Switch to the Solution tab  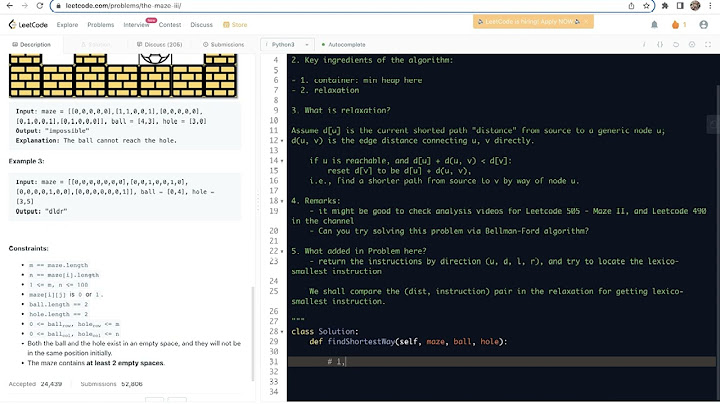pos(96,45)
